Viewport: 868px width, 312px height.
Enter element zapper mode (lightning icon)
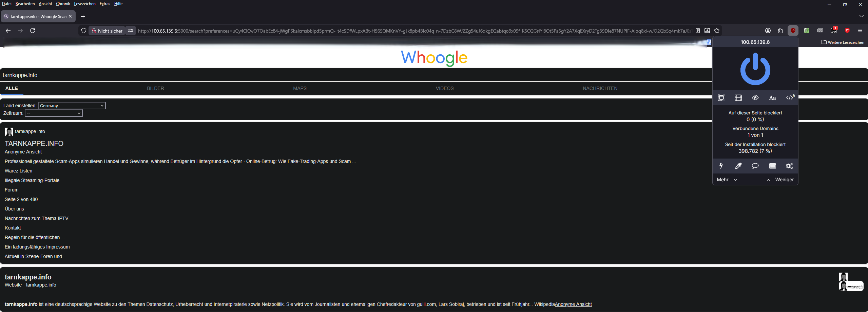tap(721, 166)
